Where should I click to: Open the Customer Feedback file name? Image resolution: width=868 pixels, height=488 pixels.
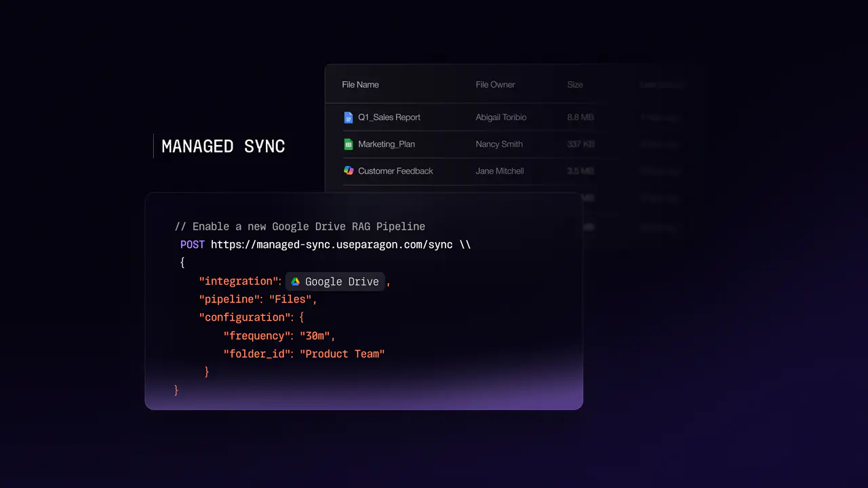(395, 171)
